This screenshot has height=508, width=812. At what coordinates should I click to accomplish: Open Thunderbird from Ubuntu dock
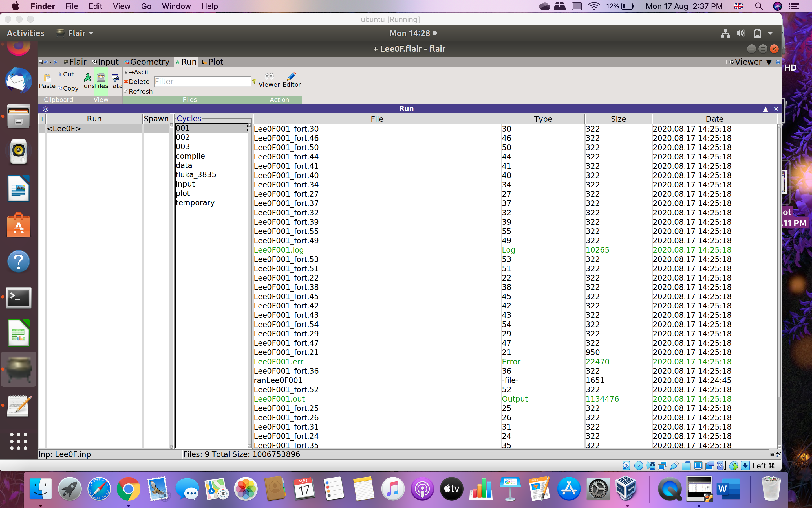tap(18, 80)
